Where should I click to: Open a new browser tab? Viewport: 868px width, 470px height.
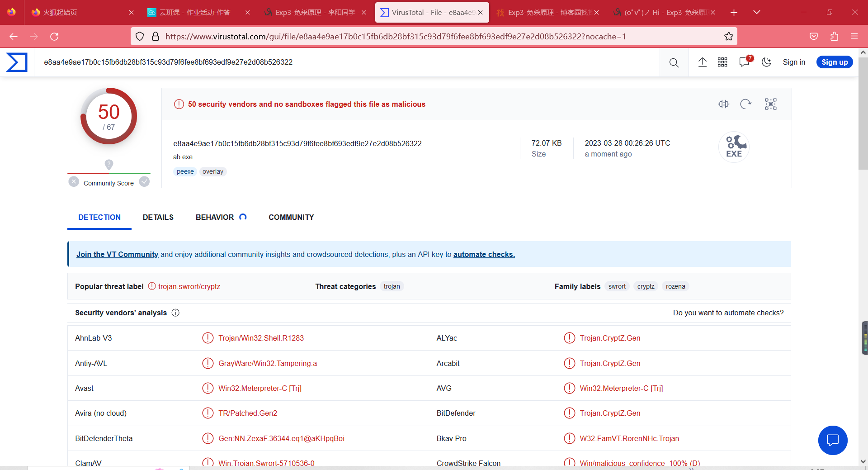pos(734,13)
